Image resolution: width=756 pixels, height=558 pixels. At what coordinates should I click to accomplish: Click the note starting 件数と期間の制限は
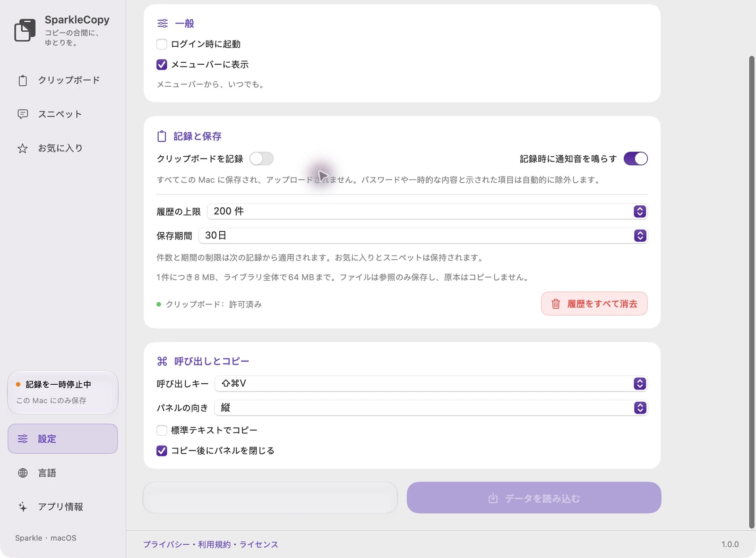pos(321,258)
